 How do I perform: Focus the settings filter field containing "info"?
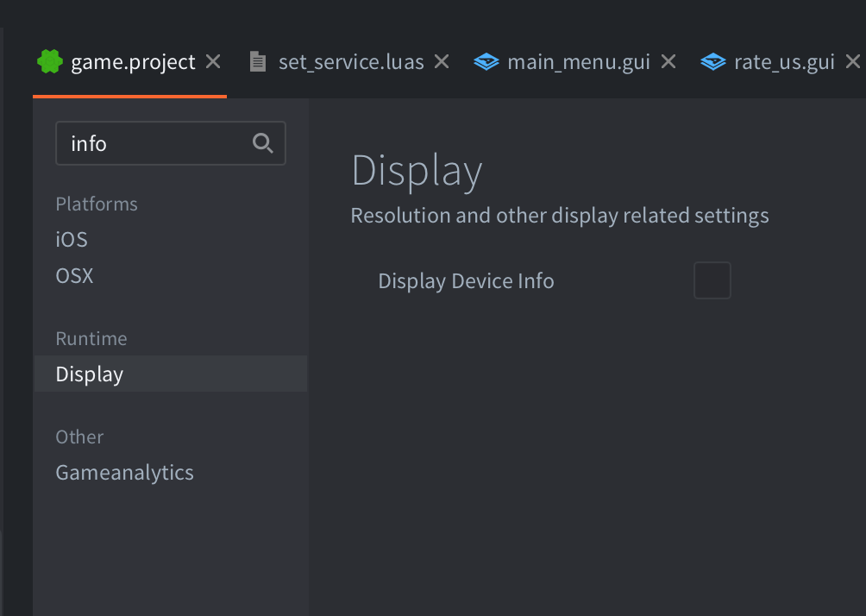[x=151, y=143]
